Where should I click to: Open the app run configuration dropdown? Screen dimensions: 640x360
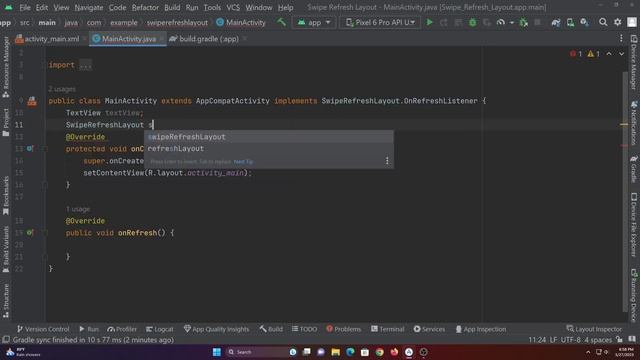coord(313,22)
